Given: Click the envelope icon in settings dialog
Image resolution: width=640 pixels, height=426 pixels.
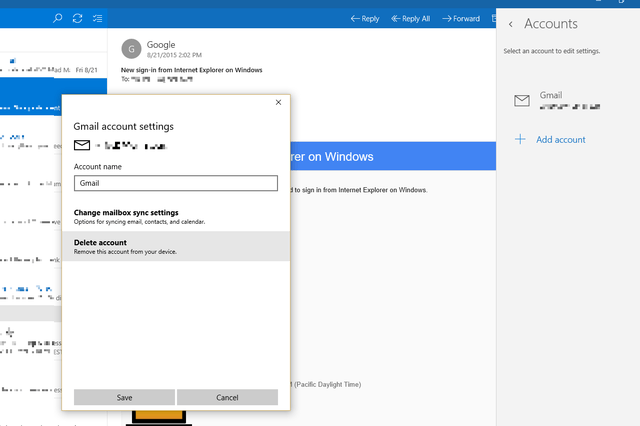Looking at the screenshot, I should pyautogui.click(x=82, y=145).
